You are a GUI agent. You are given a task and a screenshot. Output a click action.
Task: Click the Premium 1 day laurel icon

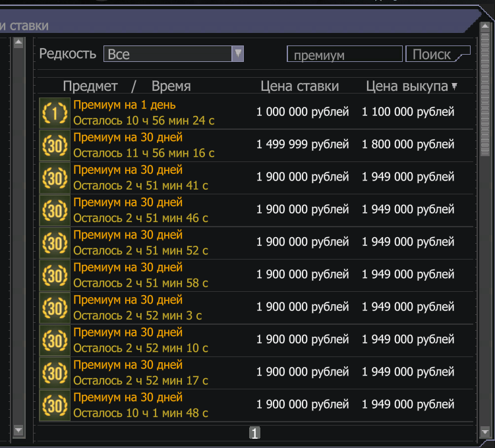(x=55, y=113)
